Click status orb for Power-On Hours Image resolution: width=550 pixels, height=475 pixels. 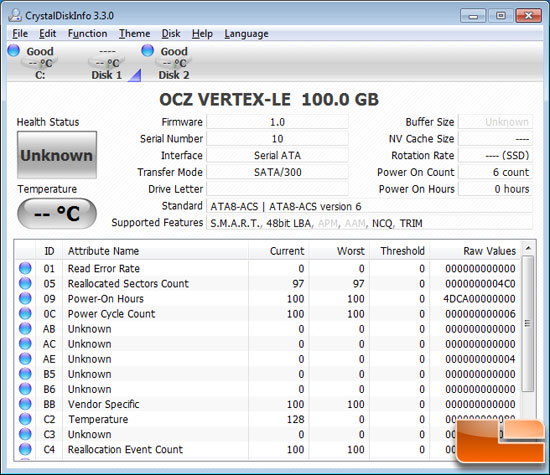tap(25, 298)
